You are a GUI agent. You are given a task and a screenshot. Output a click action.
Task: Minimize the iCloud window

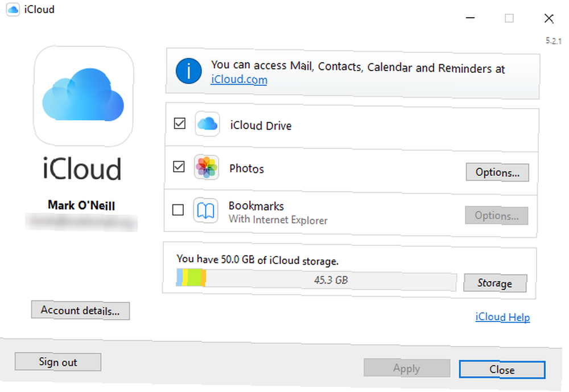click(471, 18)
